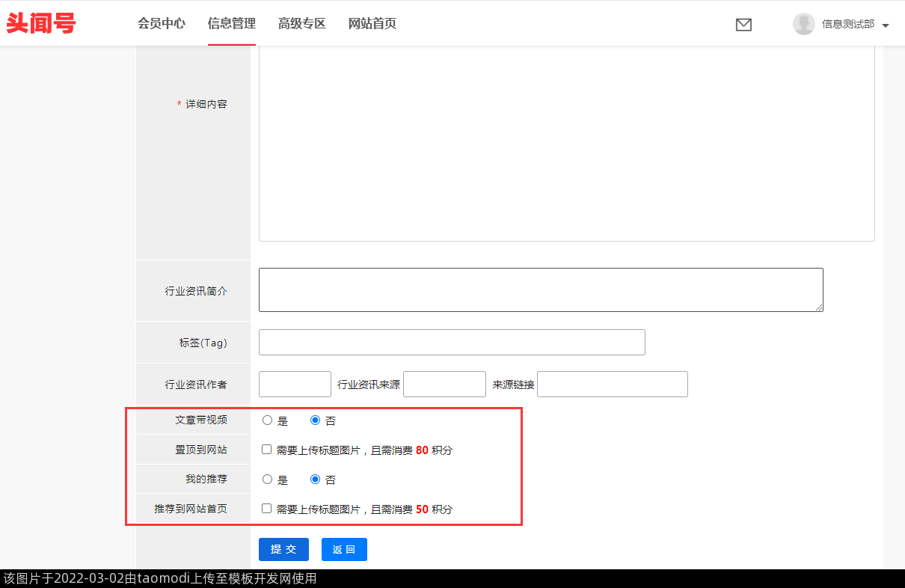This screenshot has width=905, height=588.
Task: Select 否 for 我的推荐
Action: coord(315,479)
